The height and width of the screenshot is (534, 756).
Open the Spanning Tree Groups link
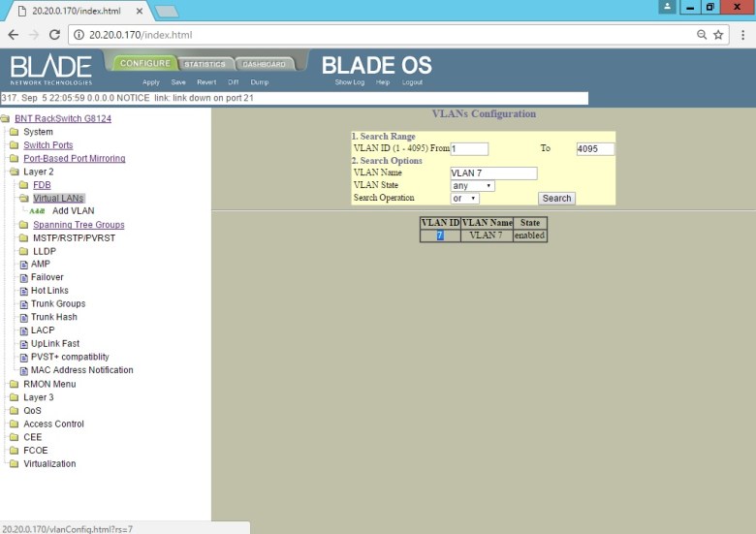[79, 225]
